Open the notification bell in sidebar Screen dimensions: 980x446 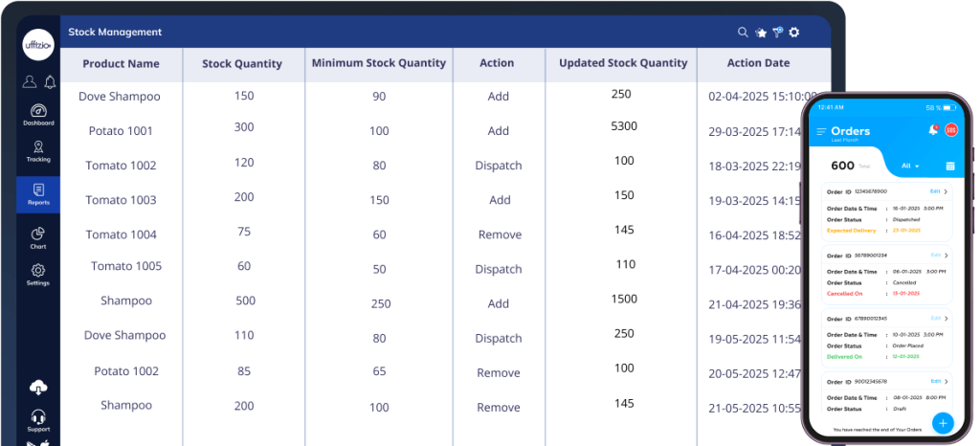coord(50,82)
